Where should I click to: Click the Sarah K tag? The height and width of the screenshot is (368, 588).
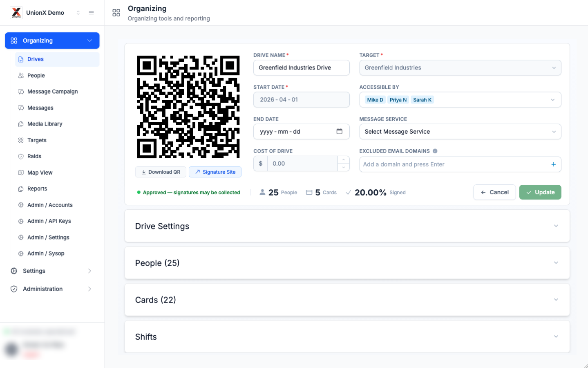click(x=422, y=100)
